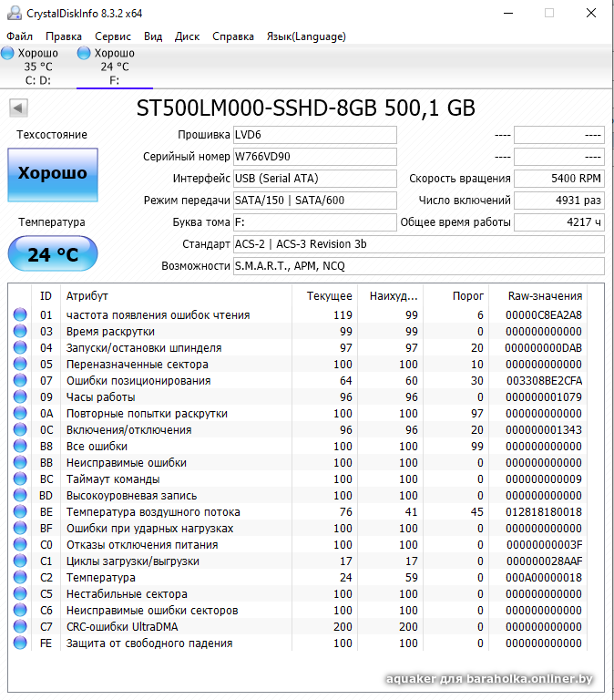
Task: Click status orb for attribute 07 row
Action: 20,380
